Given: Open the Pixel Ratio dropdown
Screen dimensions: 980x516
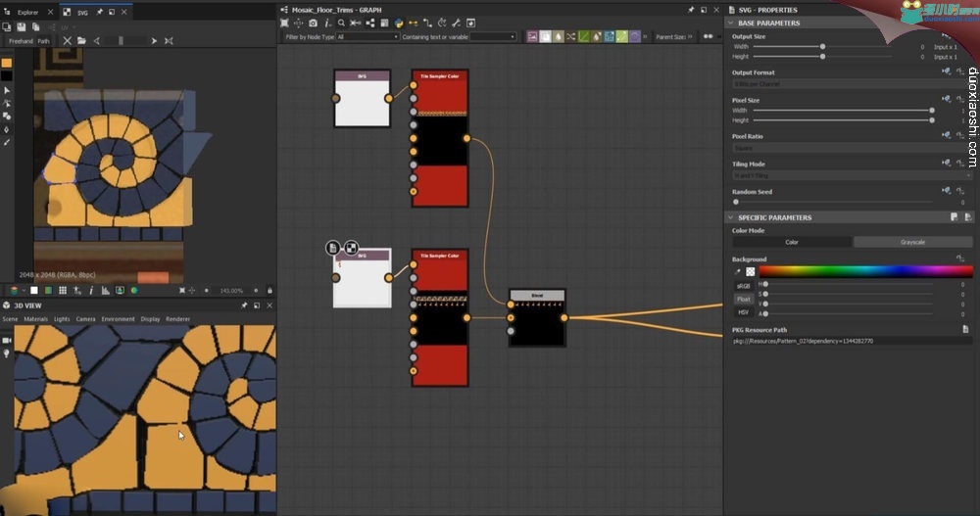Looking at the screenshot, I should (850, 148).
